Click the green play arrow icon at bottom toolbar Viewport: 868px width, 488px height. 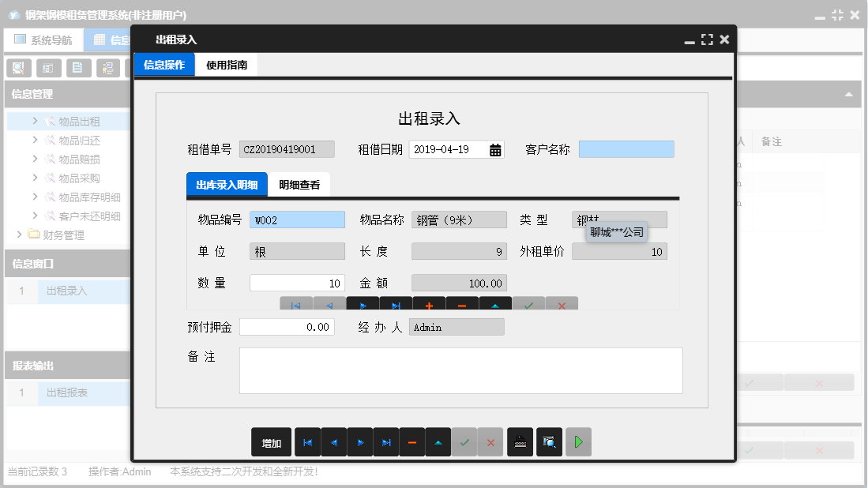point(578,442)
